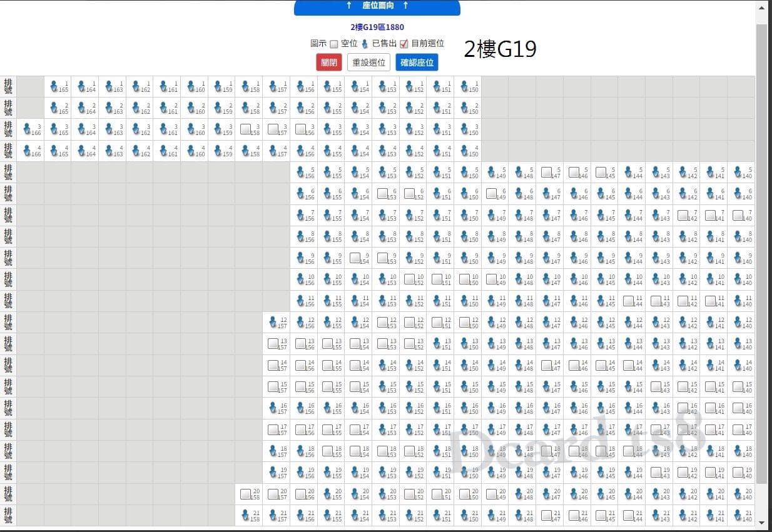Select sold seat 144 in row 9
This screenshot has height=532, width=772.
(628, 257)
